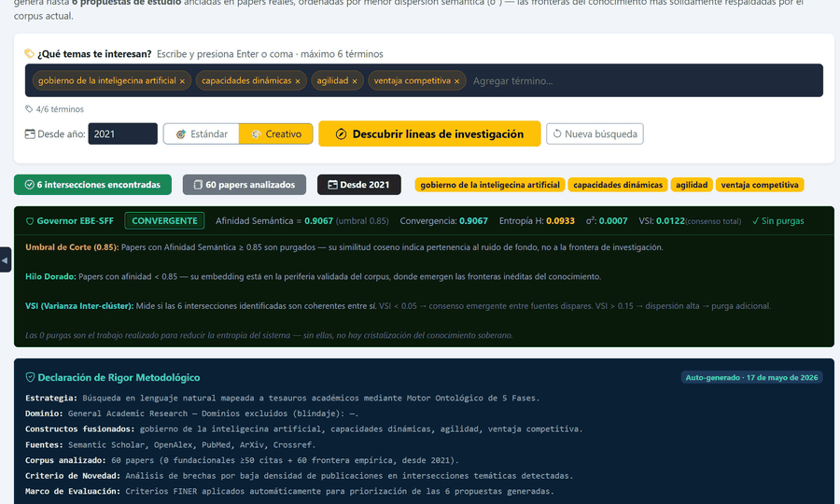
Task: Click the '6 intersecciones encontradas' badge
Action: click(x=92, y=185)
